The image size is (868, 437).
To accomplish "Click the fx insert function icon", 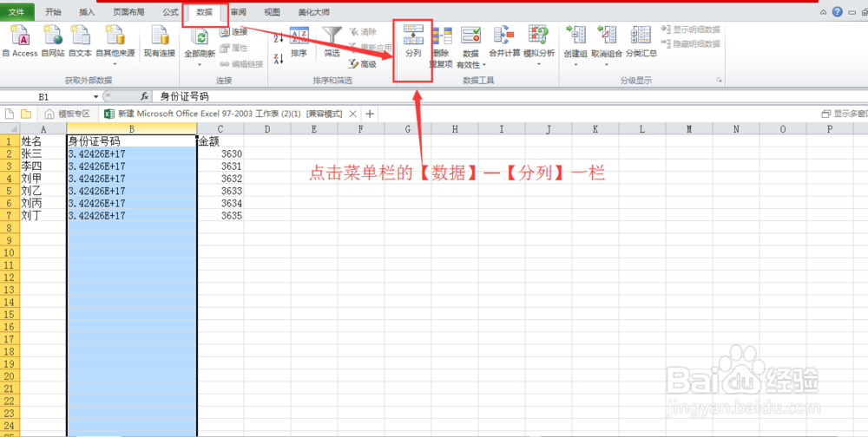I will pos(144,96).
